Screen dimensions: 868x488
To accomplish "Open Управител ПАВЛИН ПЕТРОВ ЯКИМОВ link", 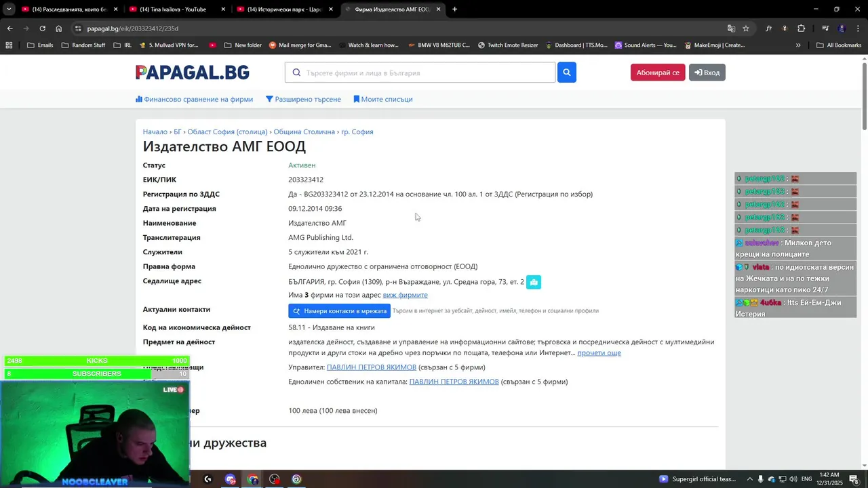I will coord(372,367).
